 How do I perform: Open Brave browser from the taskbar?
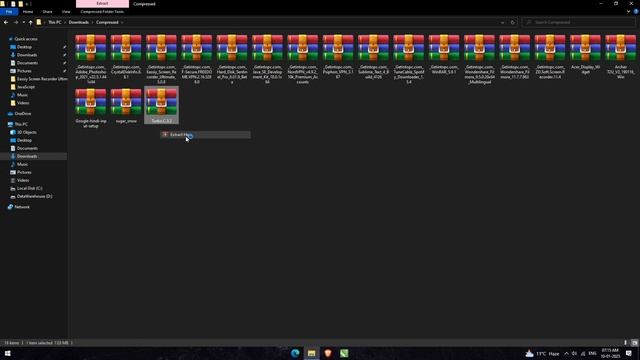(328, 353)
